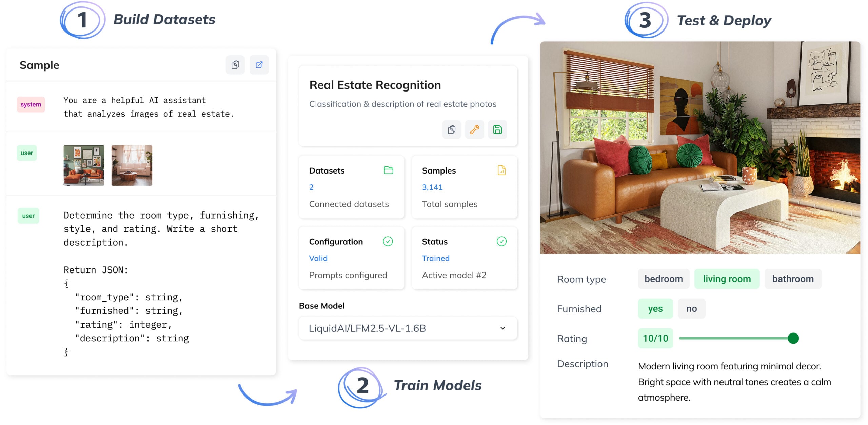This screenshot has height=425, width=868.
Task: Open the first room thumbnail image
Action: (84, 165)
